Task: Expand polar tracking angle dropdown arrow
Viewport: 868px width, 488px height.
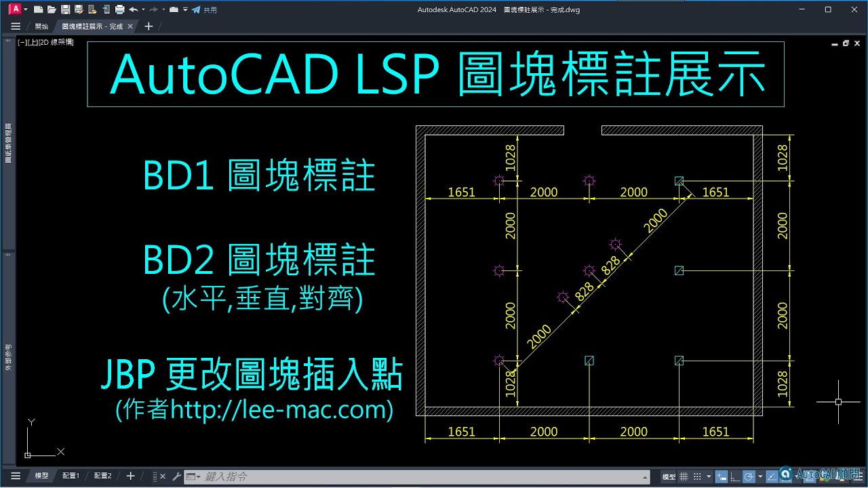Action: click(761, 476)
